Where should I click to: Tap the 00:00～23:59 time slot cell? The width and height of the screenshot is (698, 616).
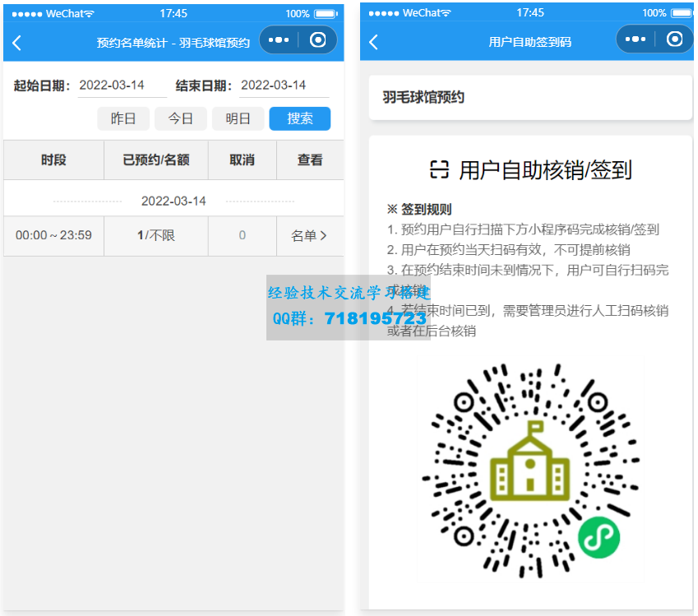click(54, 235)
